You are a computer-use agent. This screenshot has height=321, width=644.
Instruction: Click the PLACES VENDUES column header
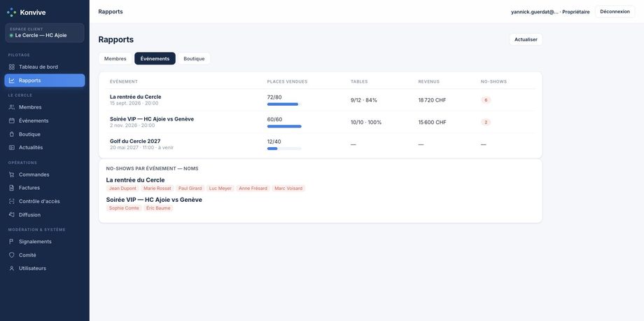tap(287, 82)
